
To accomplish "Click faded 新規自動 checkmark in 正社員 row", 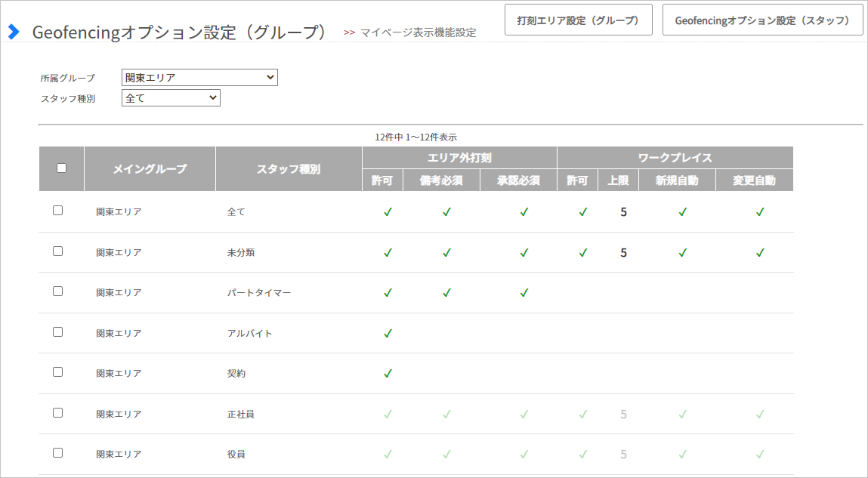I will 683,414.
